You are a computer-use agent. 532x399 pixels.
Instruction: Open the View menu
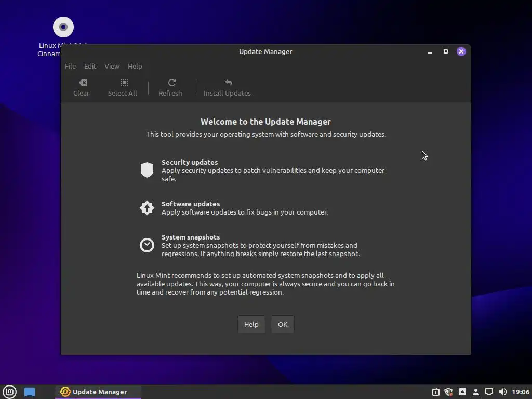tap(112, 66)
